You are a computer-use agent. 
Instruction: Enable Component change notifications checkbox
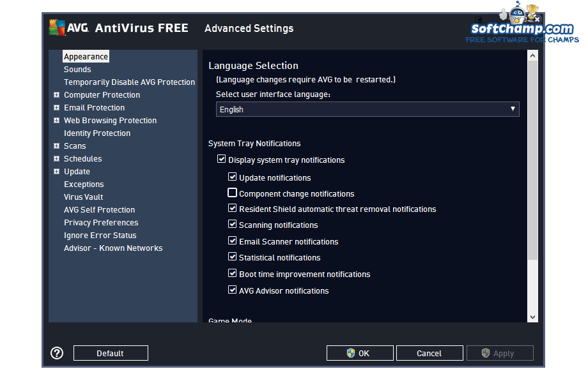pos(233,193)
